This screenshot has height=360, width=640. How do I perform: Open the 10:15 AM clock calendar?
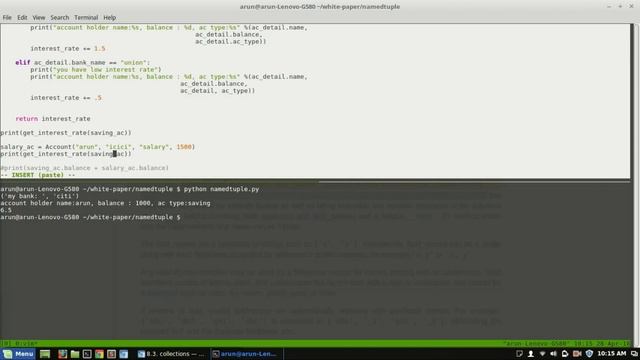point(611,353)
